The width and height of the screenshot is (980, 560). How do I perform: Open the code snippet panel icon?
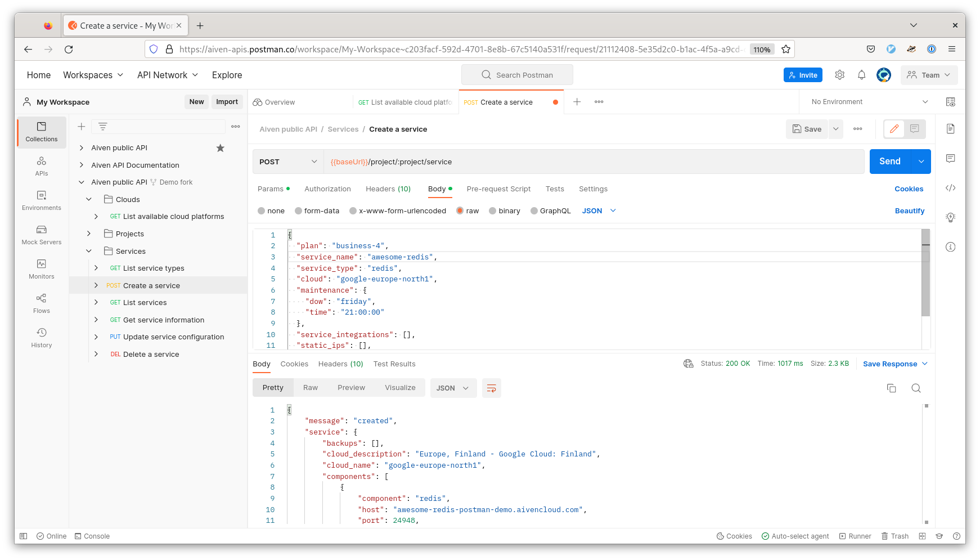pyautogui.click(x=950, y=188)
